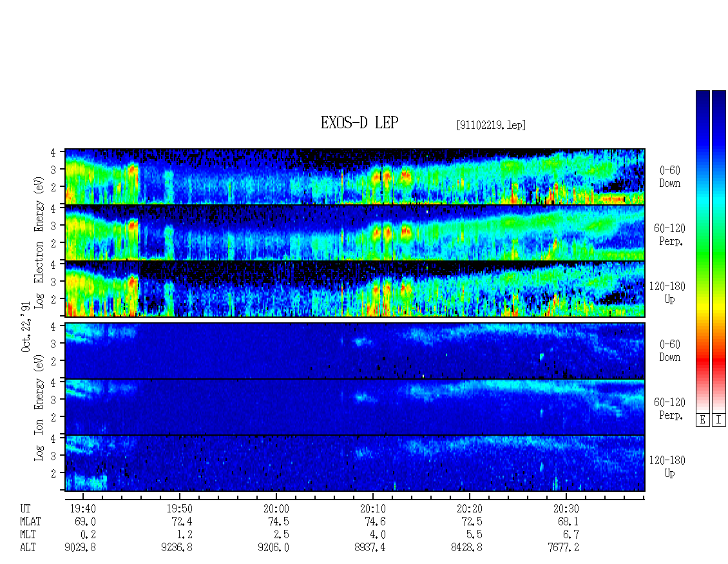Select the MLAT value 68.1
Screen dimensions: 728x564
point(568,521)
